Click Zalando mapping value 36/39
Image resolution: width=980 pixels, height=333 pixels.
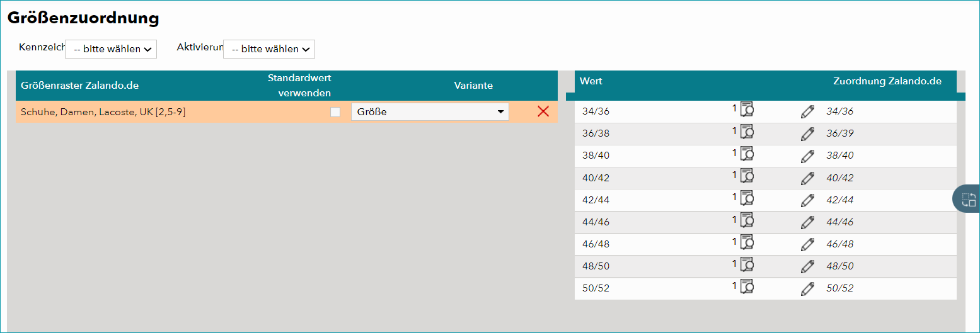[x=840, y=133]
